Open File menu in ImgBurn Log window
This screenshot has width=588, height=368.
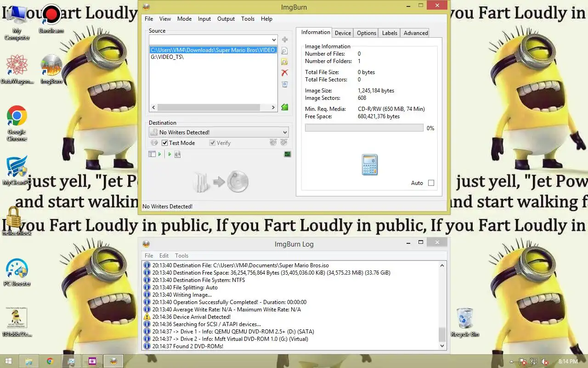pos(149,256)
